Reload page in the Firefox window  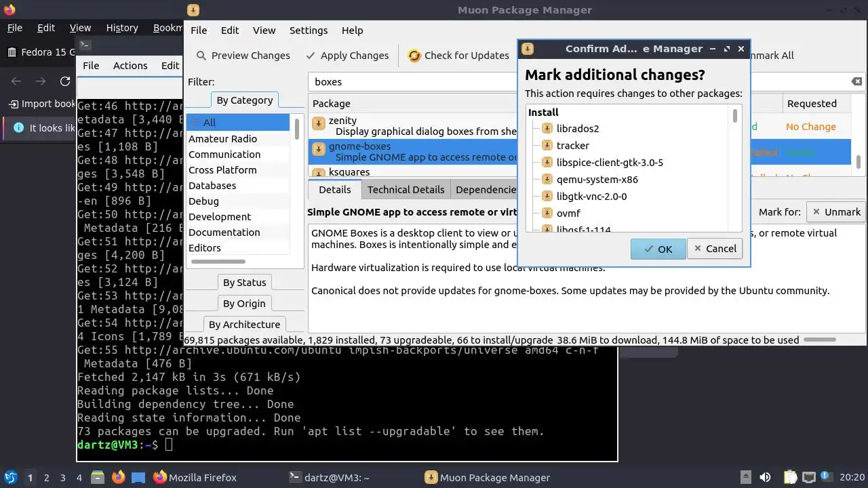click(x=65, y=81)
